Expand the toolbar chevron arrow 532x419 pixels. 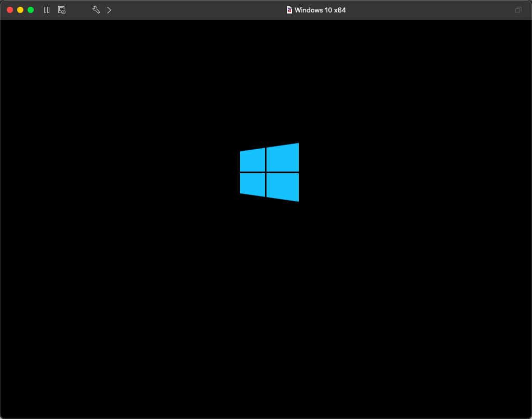point(109,10)
